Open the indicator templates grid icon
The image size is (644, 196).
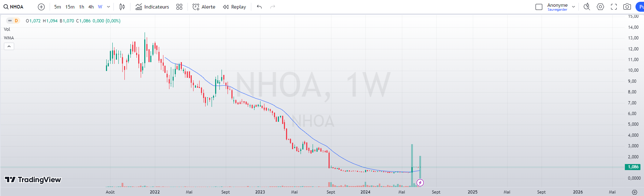tap(179, 7)
